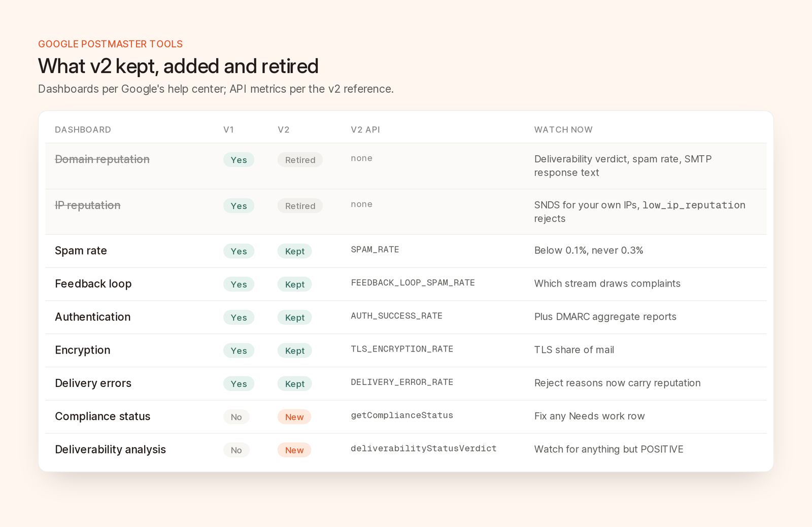Viewport: 812px width, 527px height.
Task: Select 'Which stream draws complaints' text
Action: (607, 284)
